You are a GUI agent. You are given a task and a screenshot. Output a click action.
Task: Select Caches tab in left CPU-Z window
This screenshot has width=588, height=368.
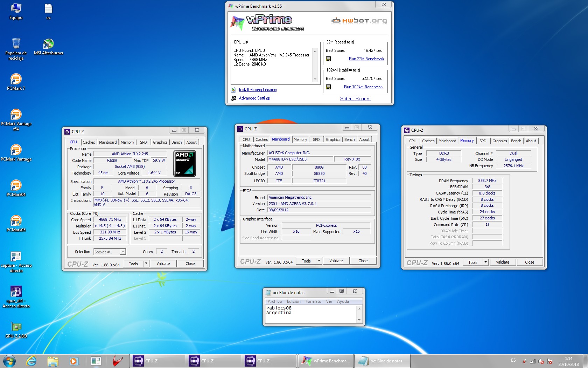[89, 142]
